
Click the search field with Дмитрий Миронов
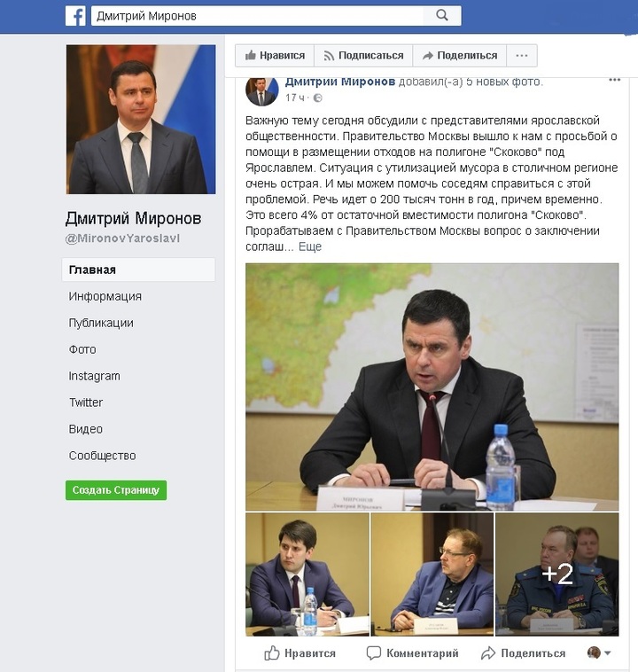coord(257,16)
